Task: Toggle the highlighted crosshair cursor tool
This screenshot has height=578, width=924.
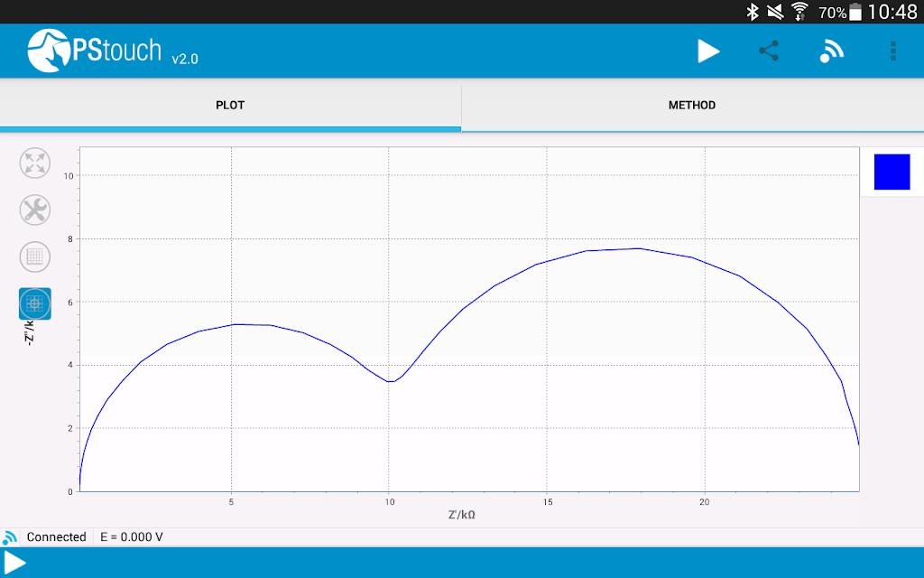Action: pos(35,303)
